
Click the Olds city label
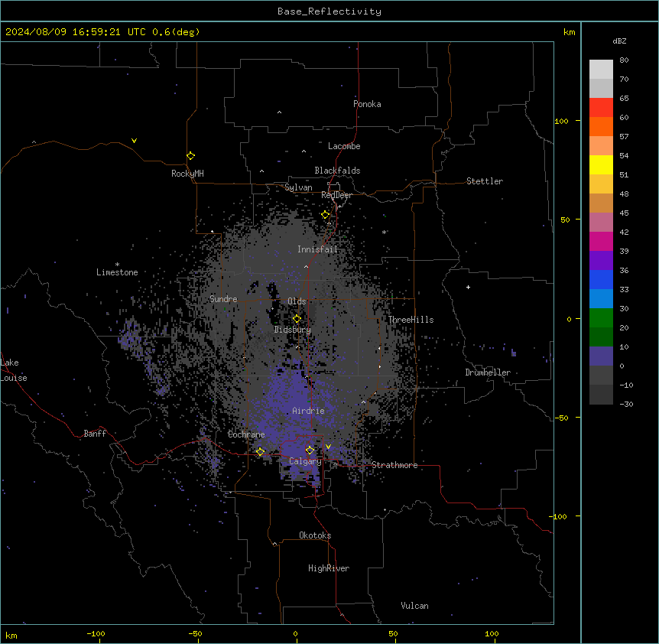point(297,301)
